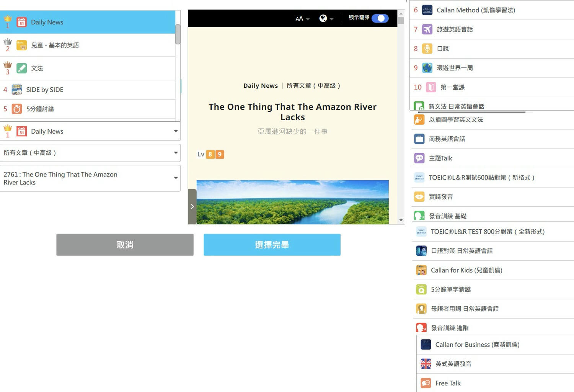Expand the Daily News course dropdown
Image resolution: width=574 pixels, height=392 pixels.
[90, 131]
